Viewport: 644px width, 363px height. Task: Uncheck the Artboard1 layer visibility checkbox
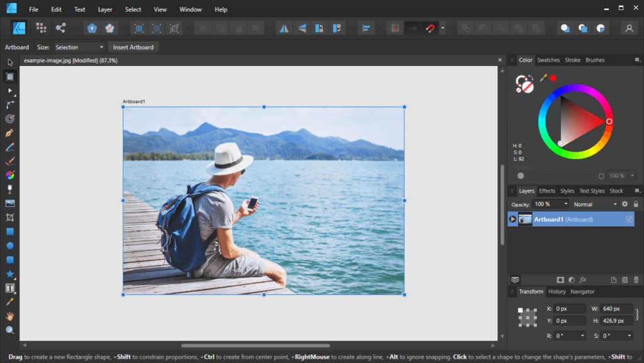[x=630, y=219]
